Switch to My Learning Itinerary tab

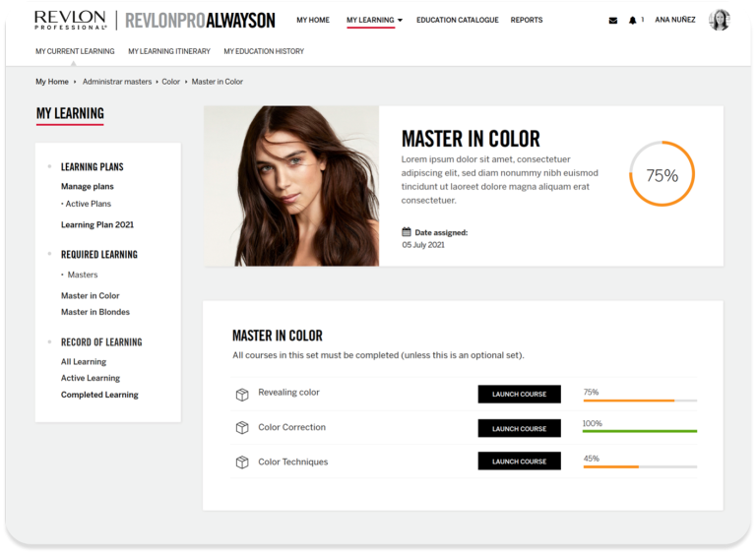(x=169, y=51)
